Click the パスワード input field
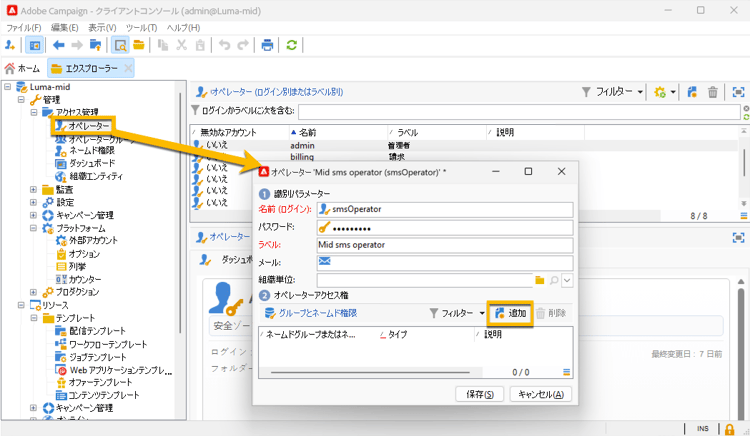The width and height of the screenshot is (750, 436). tap(445, 228)
